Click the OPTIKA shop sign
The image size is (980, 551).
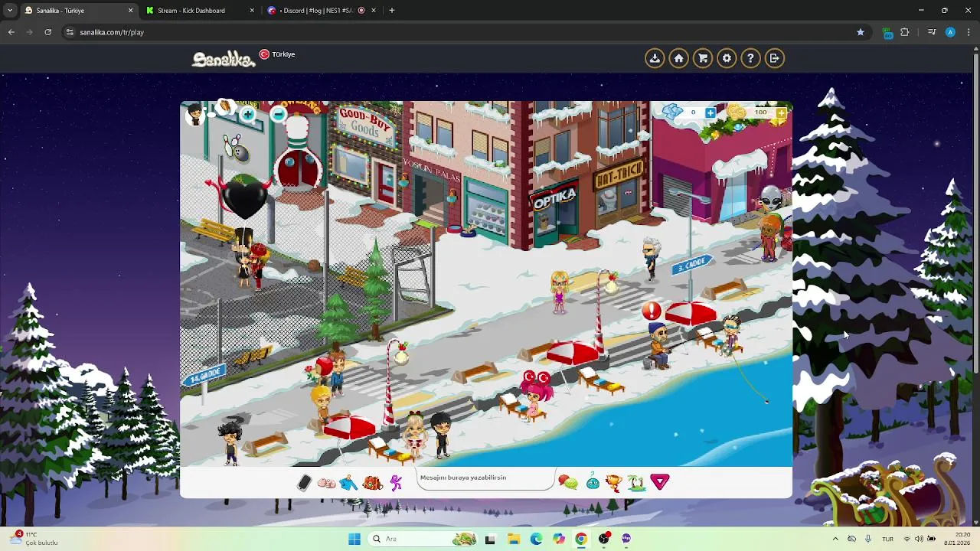[x=554, y=197]
